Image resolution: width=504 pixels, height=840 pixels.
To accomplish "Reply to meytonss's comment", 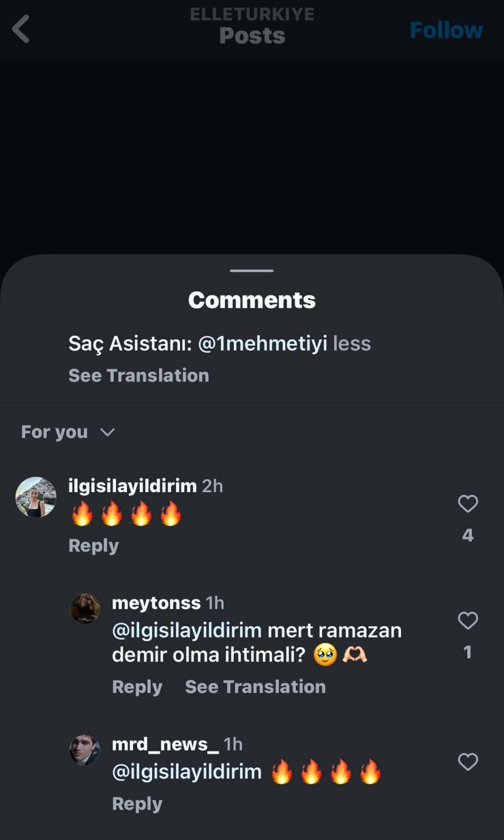I will tap(137, 687).
